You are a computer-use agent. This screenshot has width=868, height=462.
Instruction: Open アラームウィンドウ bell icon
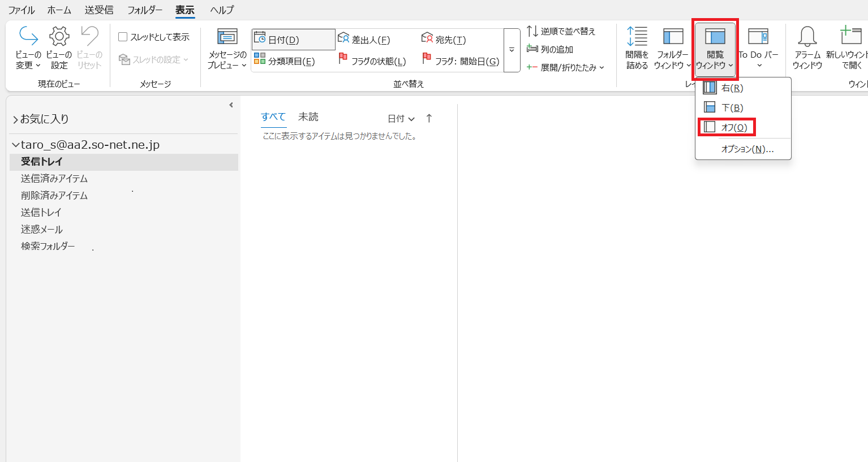click(x=807, y=37)
